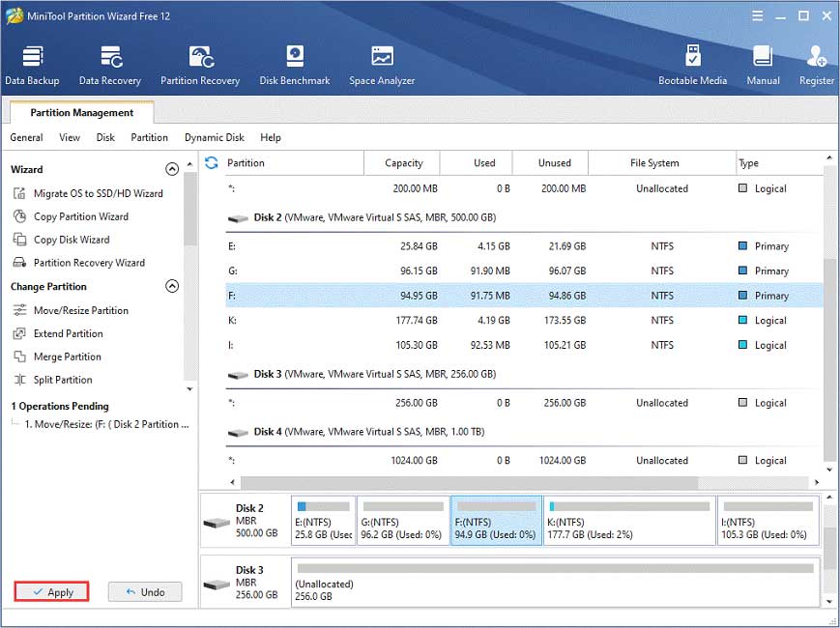
Task: Choose Move/Resize Partition text link
Action: click(x=81, y=310)
